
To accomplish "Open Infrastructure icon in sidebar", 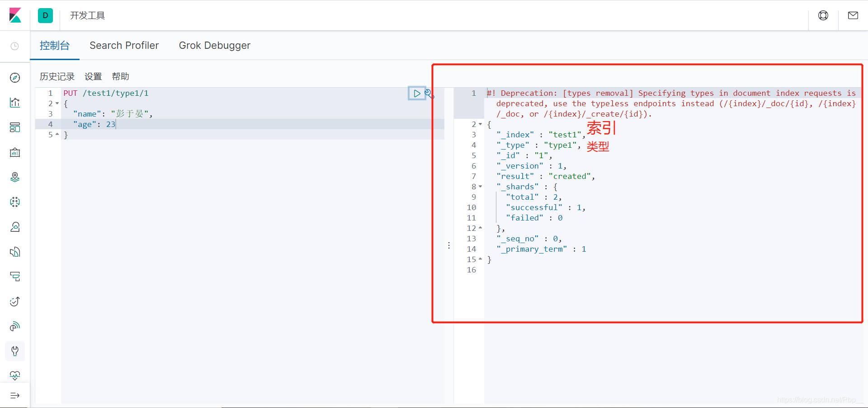I will 15,227.
